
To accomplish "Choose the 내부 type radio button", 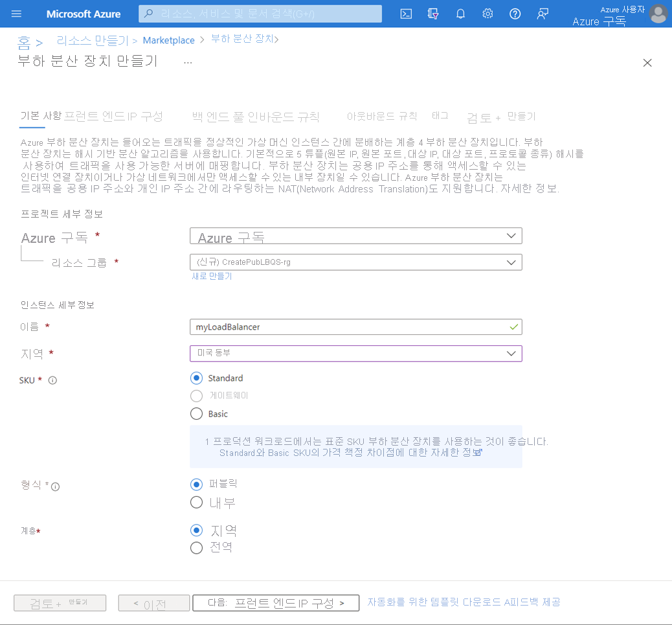I will (197, 502).
